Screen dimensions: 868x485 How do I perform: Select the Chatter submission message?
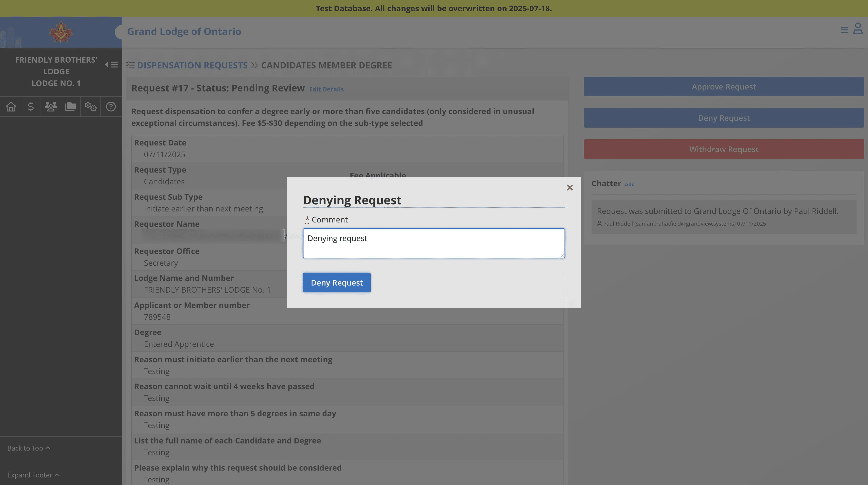(724, 217)
